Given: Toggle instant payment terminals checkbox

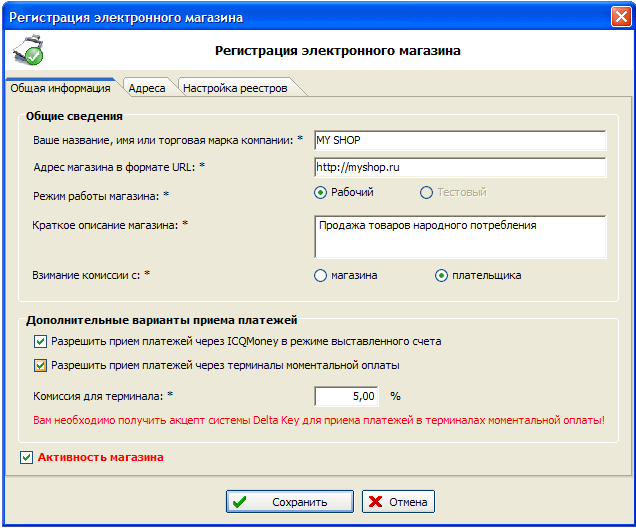Looking at the screenshot, I should pos(40,365).
